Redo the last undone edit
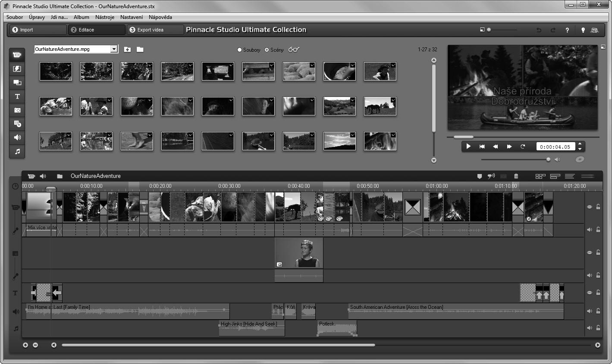Screen dimensions: 612x364 click(x=553, y=30)
